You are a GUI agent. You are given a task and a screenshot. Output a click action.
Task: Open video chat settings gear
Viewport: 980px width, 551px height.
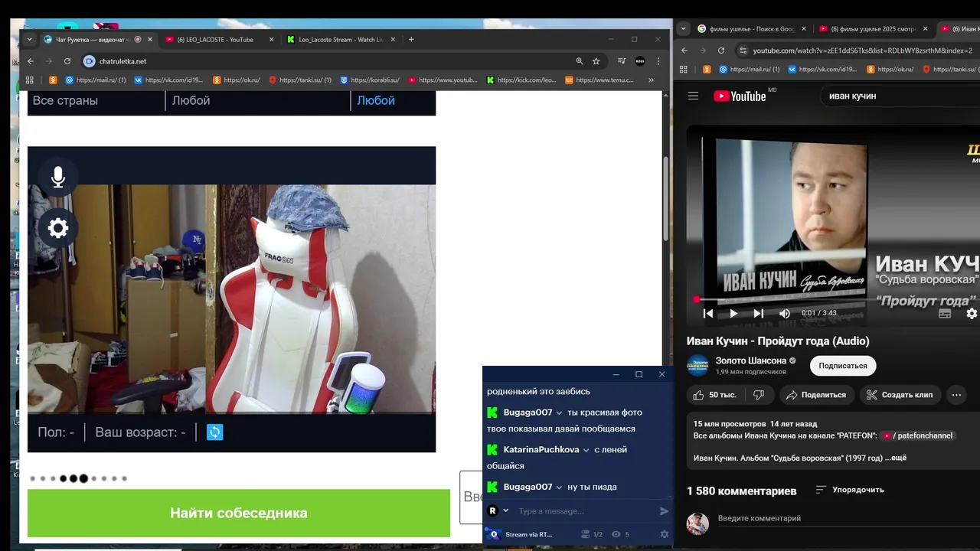coord(57,228)
